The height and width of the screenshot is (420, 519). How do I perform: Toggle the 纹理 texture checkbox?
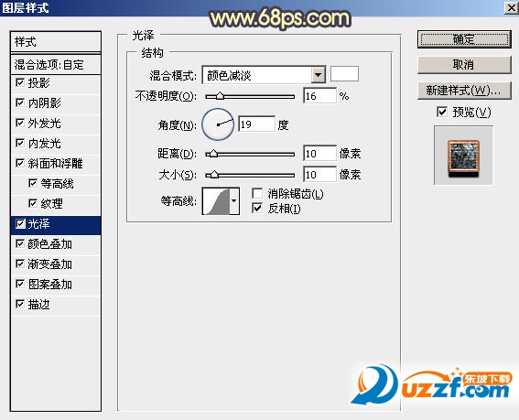tap(32, 203)
